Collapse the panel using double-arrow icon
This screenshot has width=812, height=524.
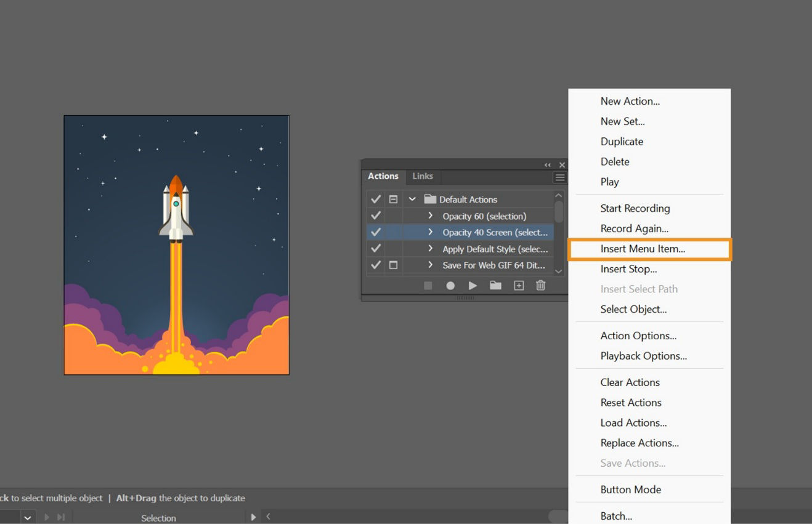coord(547,165)
